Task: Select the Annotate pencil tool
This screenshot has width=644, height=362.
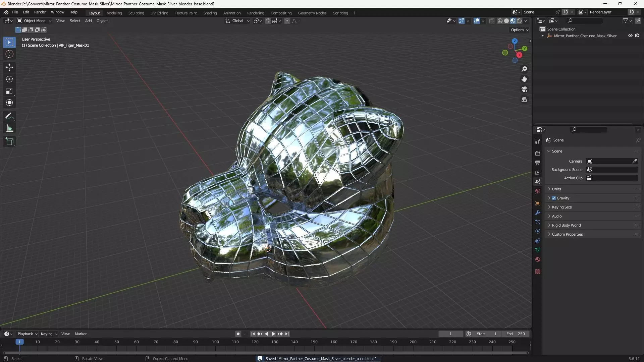Action: (x=9, y=116)
